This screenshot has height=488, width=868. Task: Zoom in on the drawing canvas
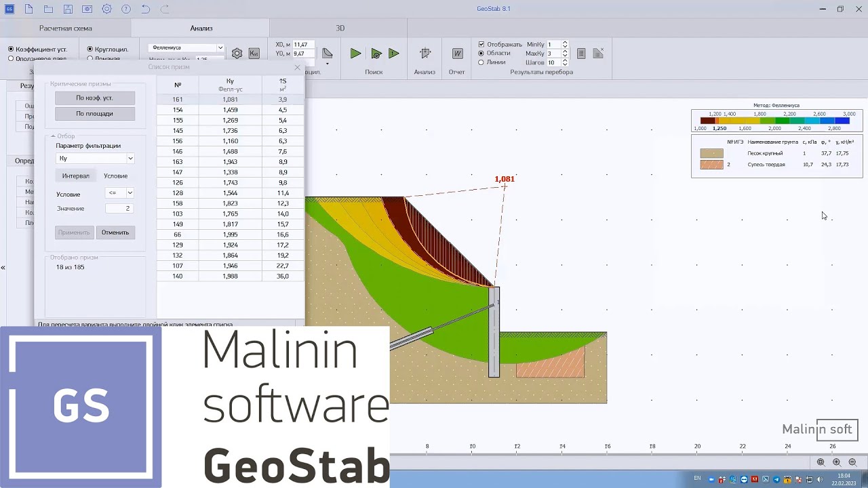837,462
